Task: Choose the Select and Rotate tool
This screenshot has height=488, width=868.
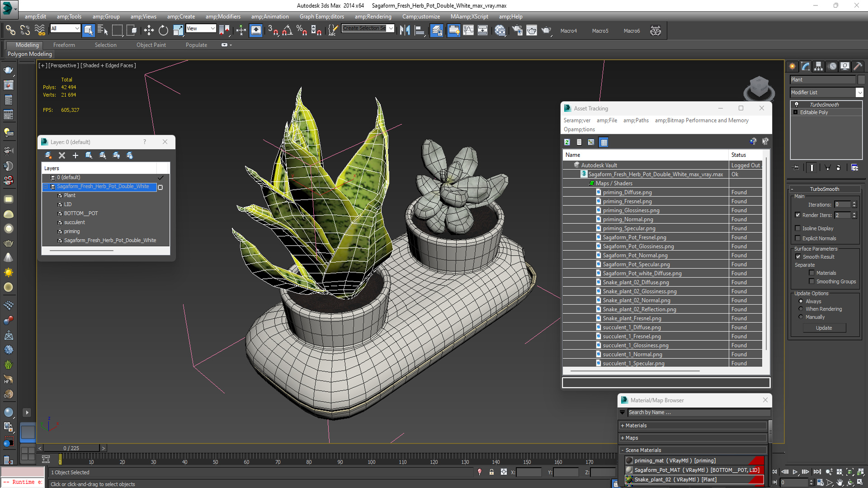Action: tap(163, 30)
